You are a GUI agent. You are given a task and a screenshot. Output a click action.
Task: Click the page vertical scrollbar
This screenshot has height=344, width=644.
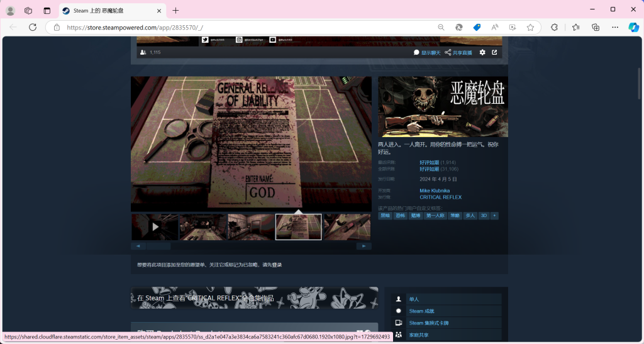(x=639, y=84)
